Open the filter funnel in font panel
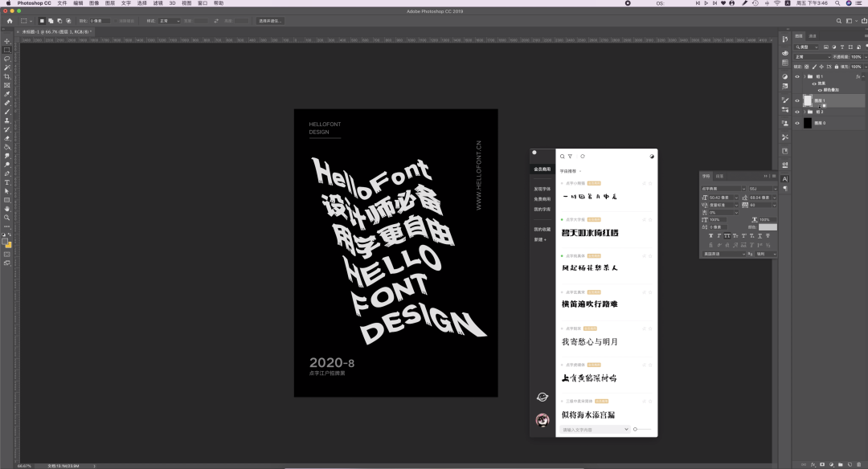 click(x=570, y=157)
